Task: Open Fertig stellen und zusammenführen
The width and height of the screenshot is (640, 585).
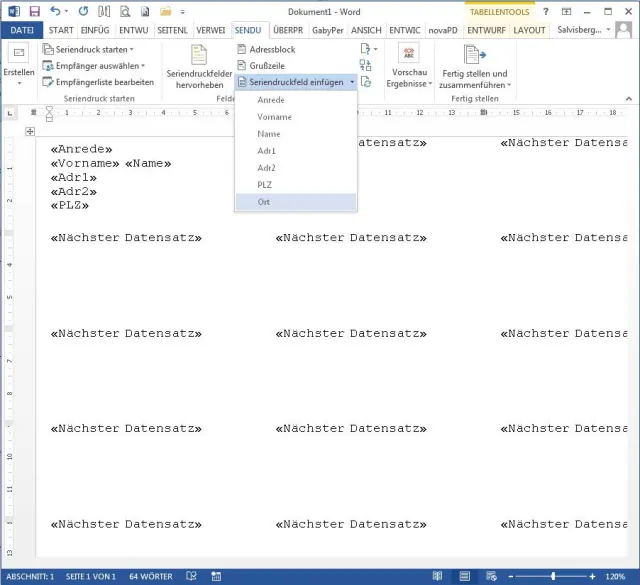Action: point(473,65)
